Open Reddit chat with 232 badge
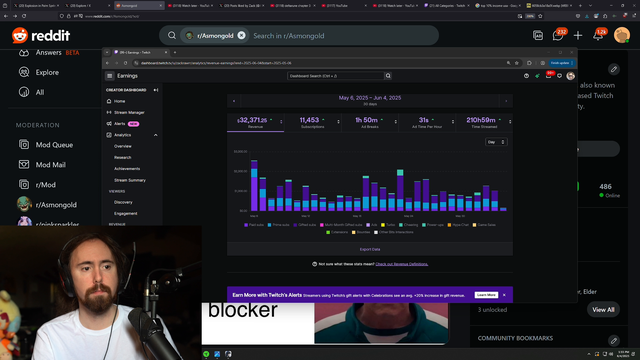This screenshot has width=640, height=360. click(x=558, y=36)
